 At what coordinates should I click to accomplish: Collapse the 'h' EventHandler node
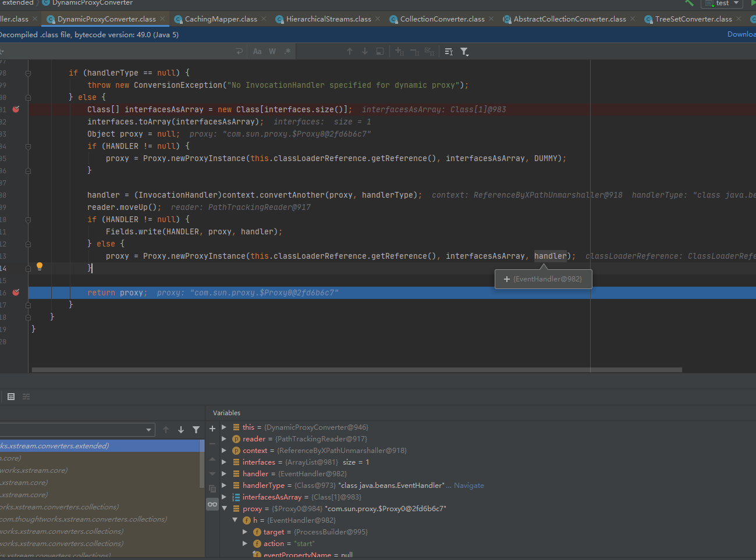coord(235,520)
